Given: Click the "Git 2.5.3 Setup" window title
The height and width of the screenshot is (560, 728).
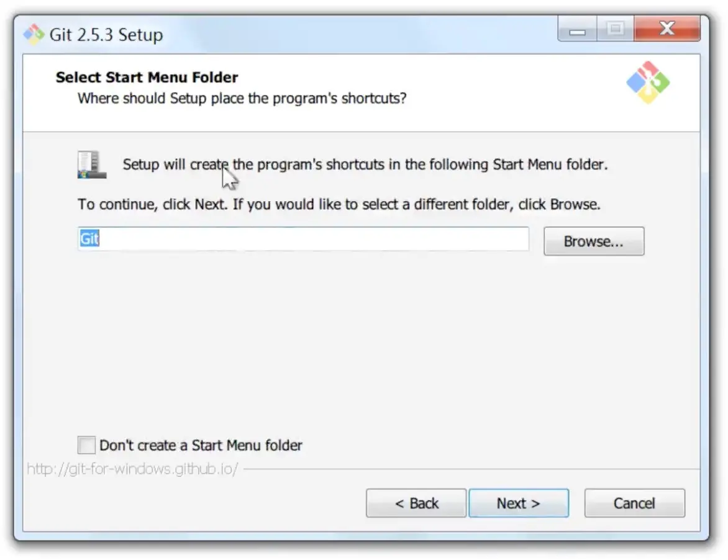Looking at the screenshot, I should (x=106, y=35).
